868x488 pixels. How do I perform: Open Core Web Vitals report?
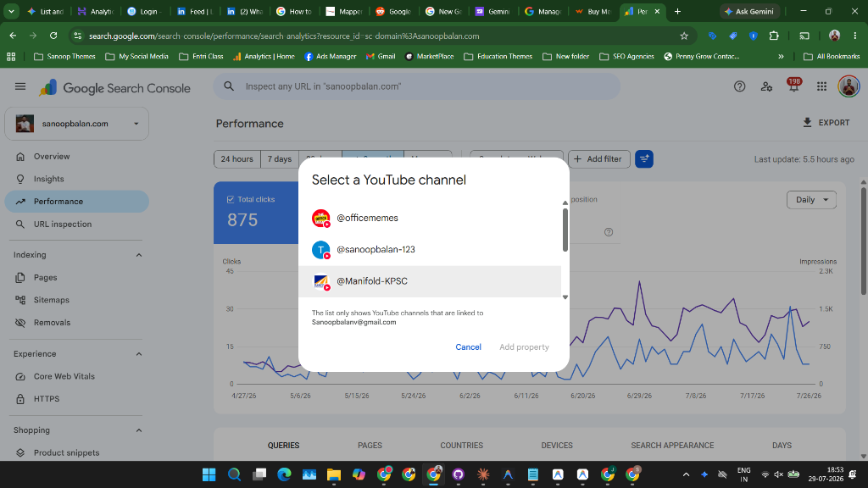[76, 376]
